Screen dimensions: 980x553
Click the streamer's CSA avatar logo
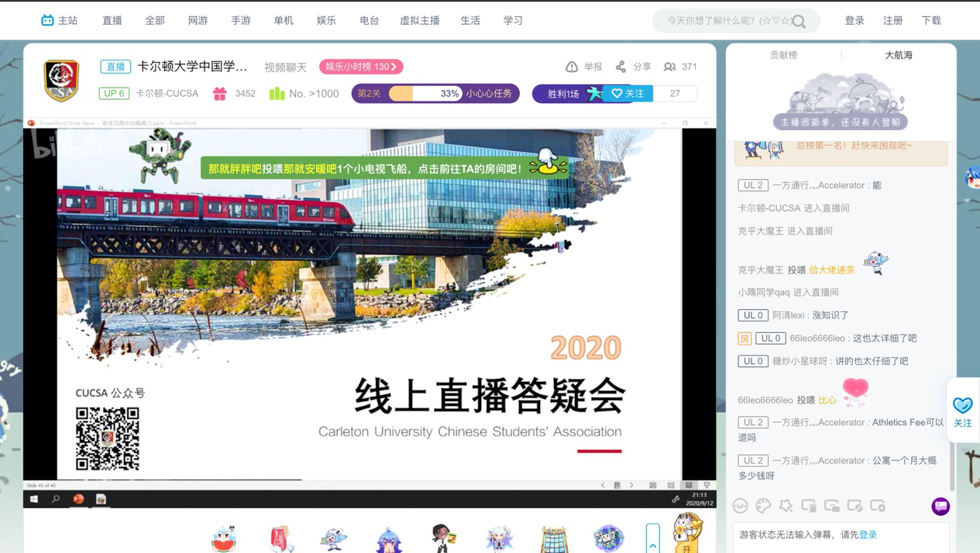tap(62, 80)
